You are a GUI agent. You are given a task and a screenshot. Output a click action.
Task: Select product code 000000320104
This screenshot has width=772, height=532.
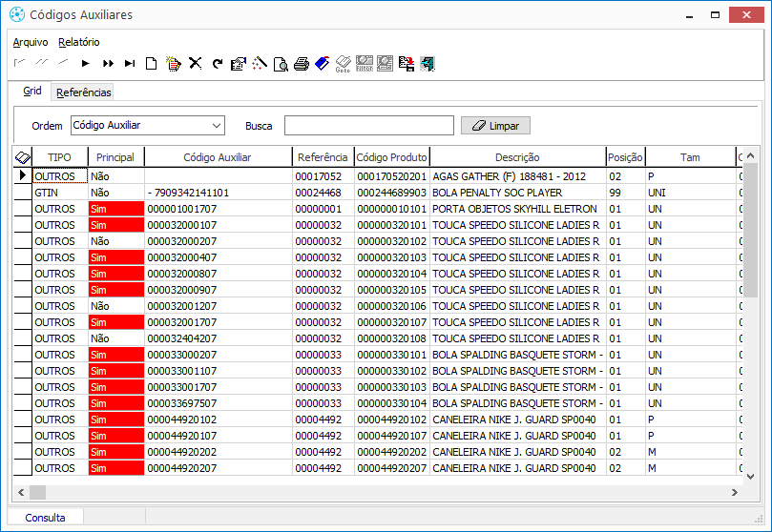click(x=392, y=274)
